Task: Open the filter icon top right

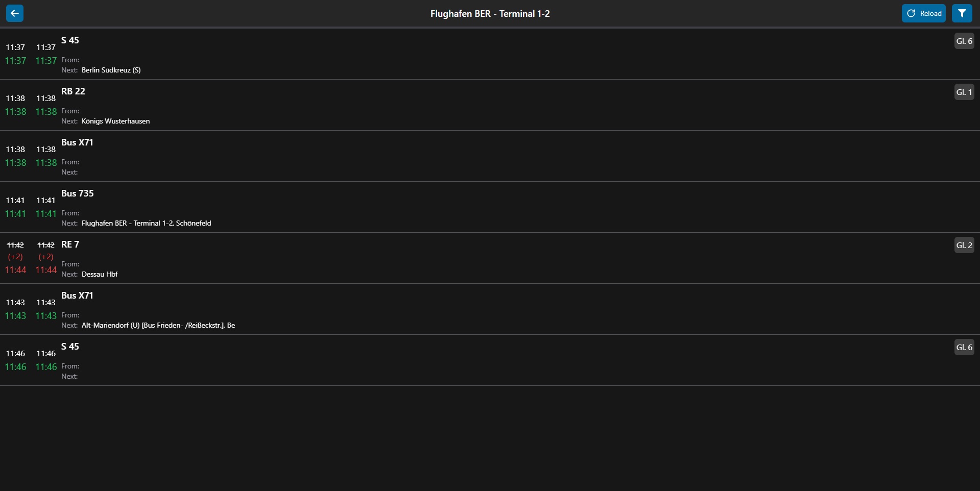Action: pyautogui.click(x=963, y=13)
